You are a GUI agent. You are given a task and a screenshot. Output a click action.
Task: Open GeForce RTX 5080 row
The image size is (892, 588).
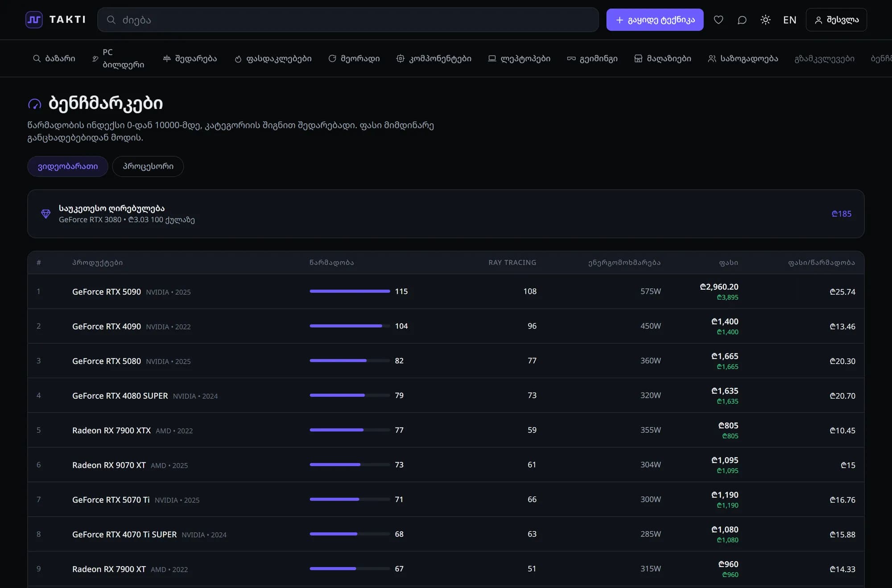(446, 361)
